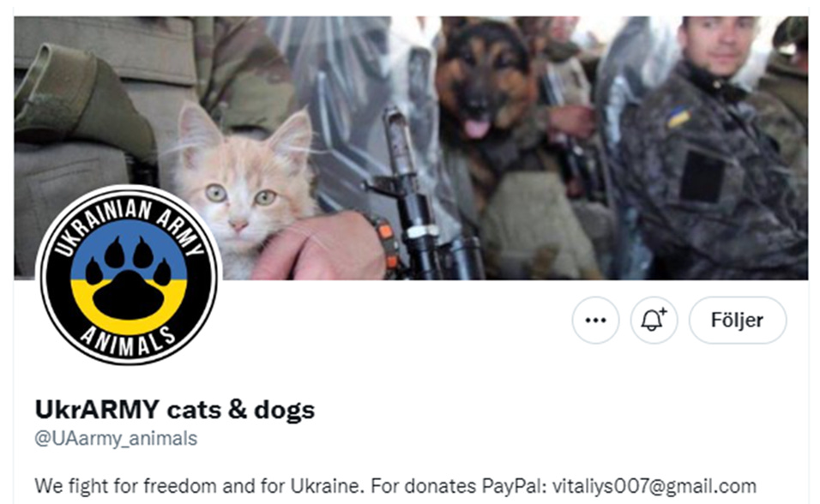Click the blue upper half of the avatar
Viewport: 820px width, 504px height.
(x=129, y=249)
